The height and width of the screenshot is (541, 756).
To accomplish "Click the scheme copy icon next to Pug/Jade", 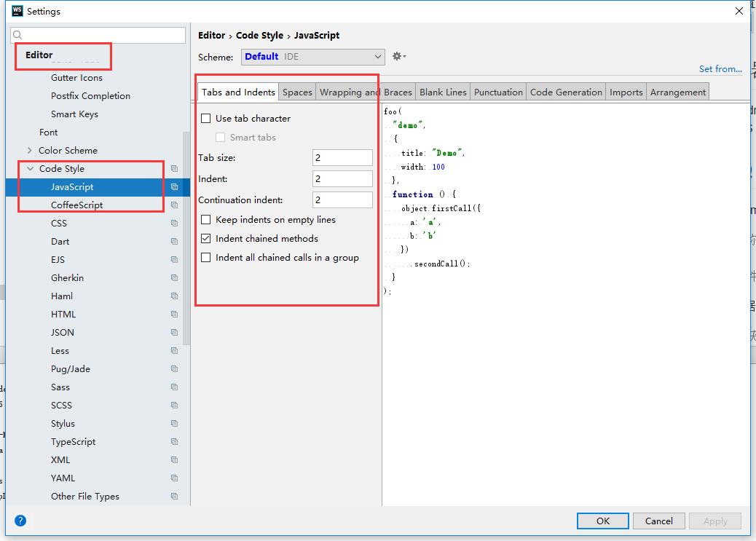I will coord(175,369).
